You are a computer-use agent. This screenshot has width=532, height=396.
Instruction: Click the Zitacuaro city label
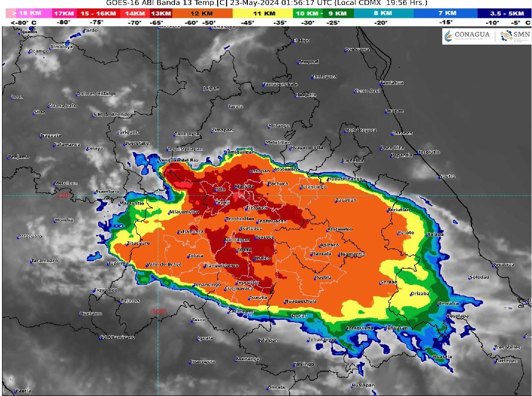point(138,243)
